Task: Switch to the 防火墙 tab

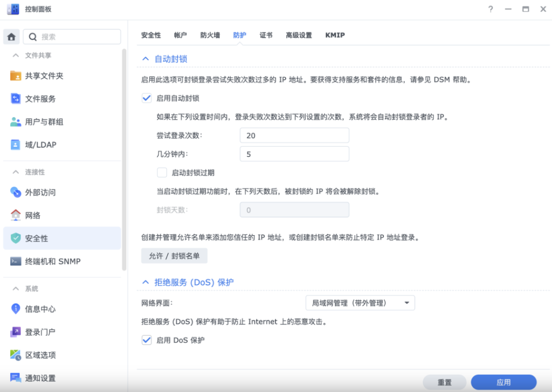Action: click(x=210, y=35)
